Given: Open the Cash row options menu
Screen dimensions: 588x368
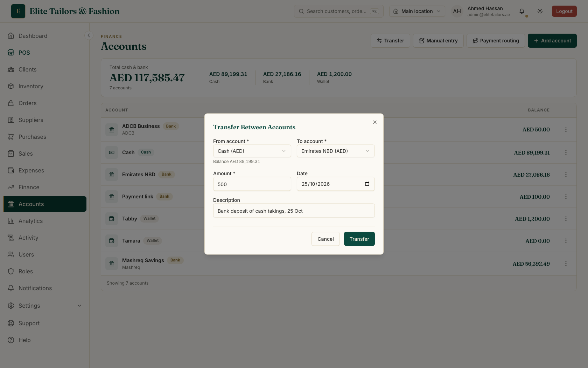Looking at the screenshot, I should point(566,152).
